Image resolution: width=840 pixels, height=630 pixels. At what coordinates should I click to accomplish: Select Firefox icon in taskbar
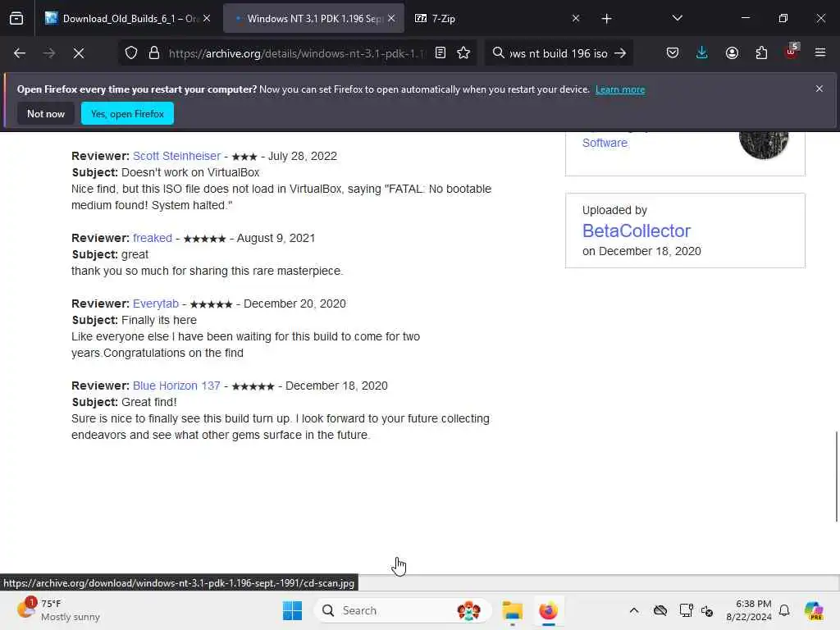548,610
